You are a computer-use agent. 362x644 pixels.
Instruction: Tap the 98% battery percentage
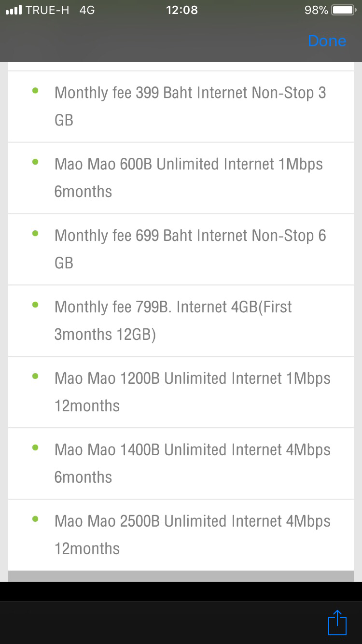(316, 10)
